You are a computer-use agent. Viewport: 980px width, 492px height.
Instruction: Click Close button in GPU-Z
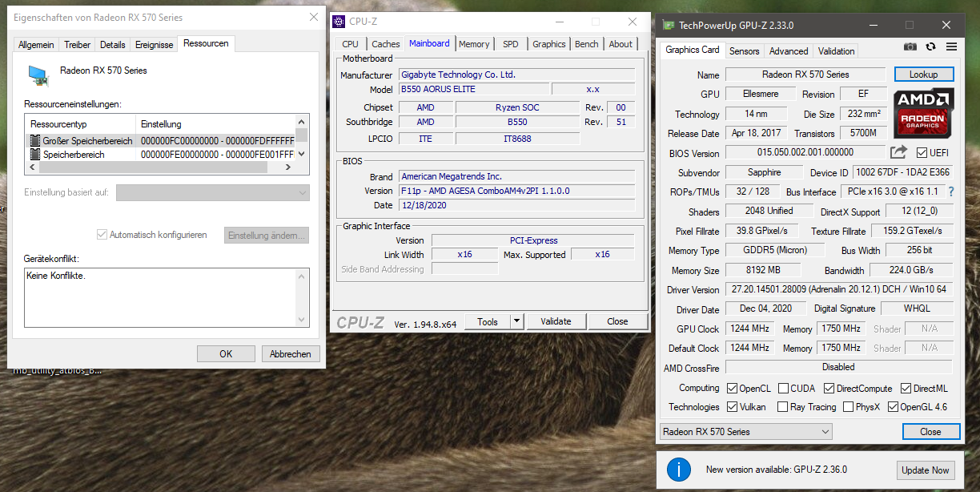click(x=930, y=432)
